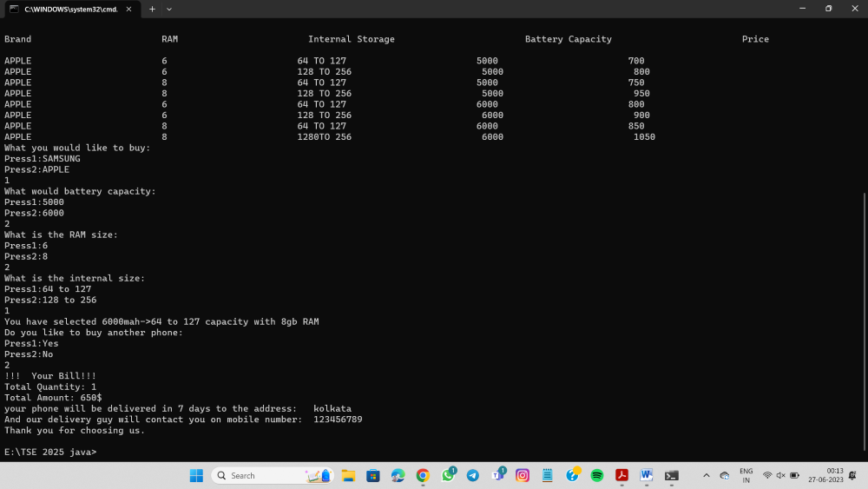This screenshot has height=489, width=868.
Task: Click the muted volume tray icon
Action: [780, 475]
